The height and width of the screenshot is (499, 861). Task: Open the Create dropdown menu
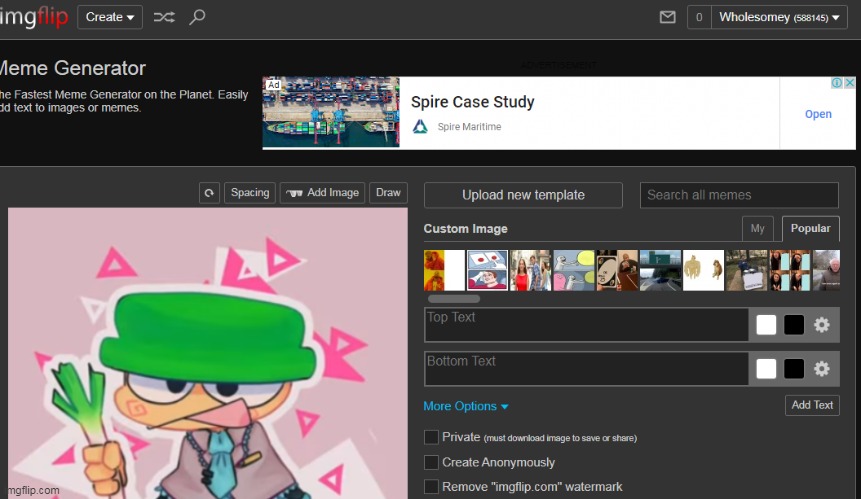coord(110,17)
